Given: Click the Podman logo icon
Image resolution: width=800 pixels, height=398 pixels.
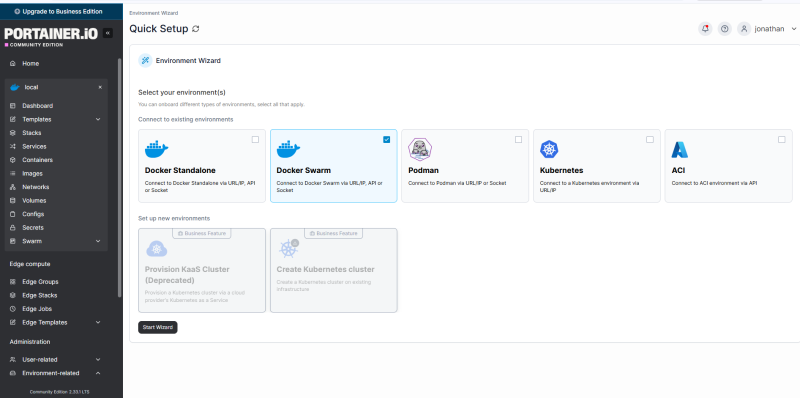Looking at the screenshot, I should pyautogui.click(x=420, y=149).
